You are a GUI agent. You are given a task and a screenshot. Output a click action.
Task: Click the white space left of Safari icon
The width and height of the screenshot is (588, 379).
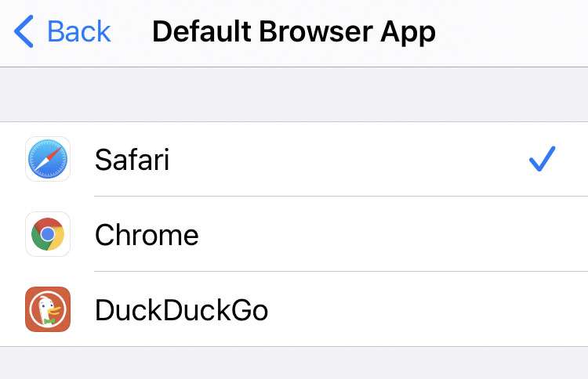12,159
